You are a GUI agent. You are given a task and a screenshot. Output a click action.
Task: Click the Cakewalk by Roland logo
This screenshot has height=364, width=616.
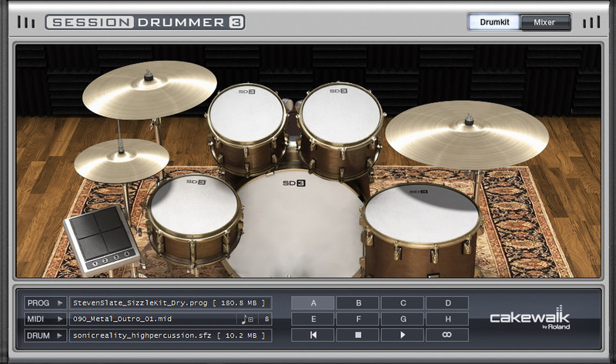pyautogui.click(x=538, y=319)
